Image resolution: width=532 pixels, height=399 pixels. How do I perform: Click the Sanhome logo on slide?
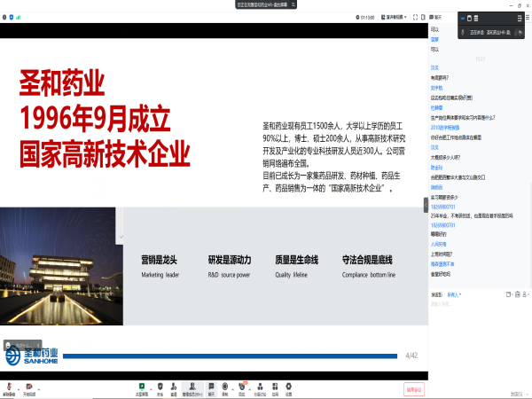click(32, 356)
